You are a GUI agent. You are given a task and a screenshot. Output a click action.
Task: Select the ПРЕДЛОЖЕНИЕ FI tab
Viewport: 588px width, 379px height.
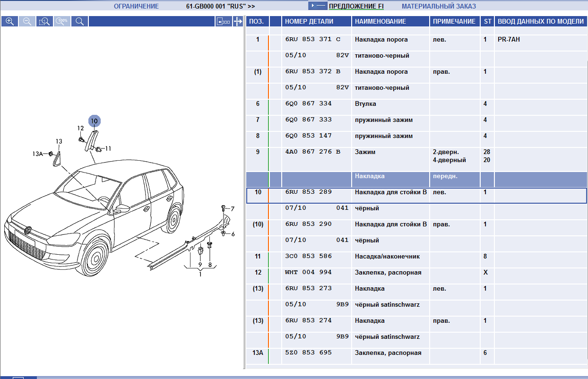click(x=356, y=6)
